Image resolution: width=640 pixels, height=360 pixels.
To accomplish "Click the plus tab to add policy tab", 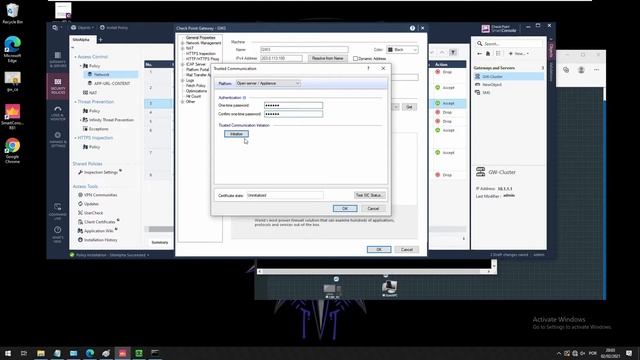I will click(x=100, y=40).
